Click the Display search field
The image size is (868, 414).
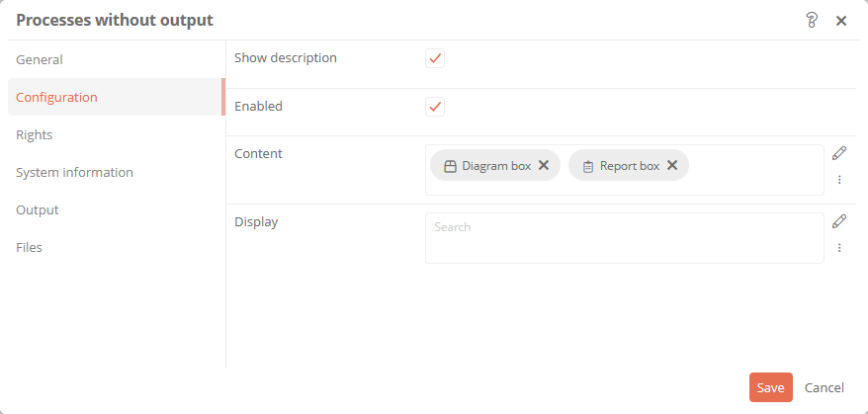tap(623, 237)
